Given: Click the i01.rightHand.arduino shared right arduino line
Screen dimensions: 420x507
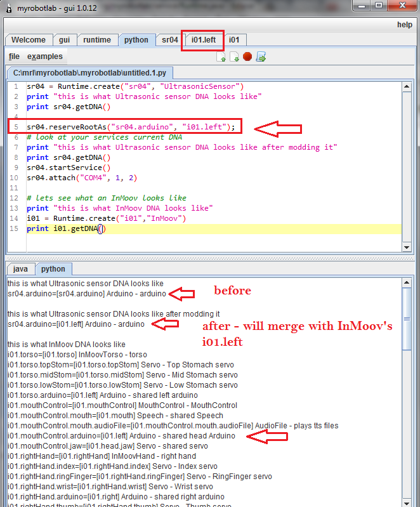Looking at the screenshot, I should coord(116,497).
